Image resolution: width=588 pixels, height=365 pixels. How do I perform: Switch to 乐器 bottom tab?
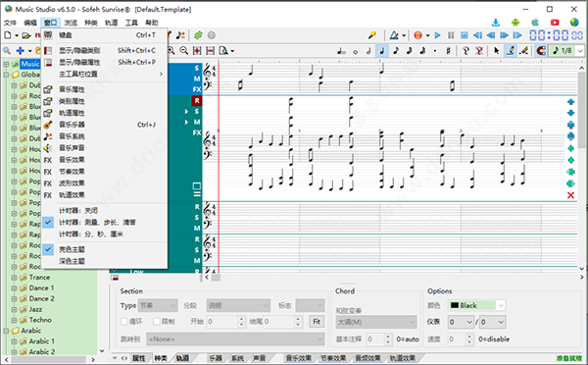pos(216,358)
